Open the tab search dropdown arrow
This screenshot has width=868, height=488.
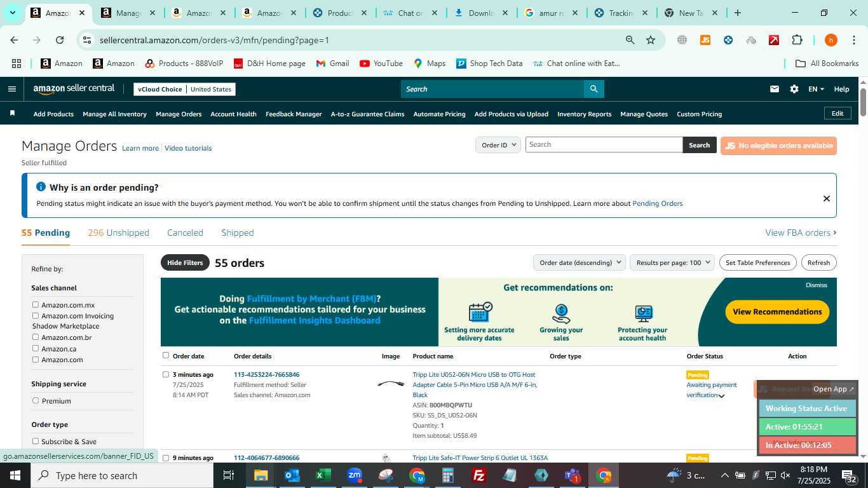(12, 13)
